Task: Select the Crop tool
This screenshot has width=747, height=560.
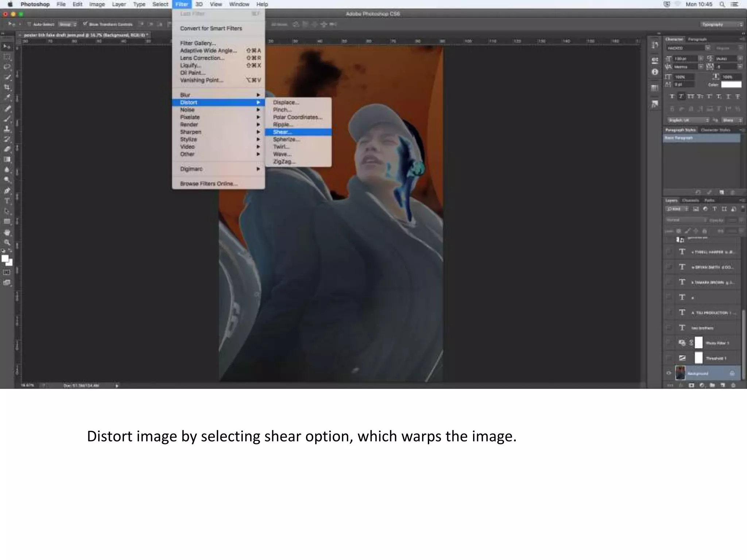Action: tap(7, 87)
